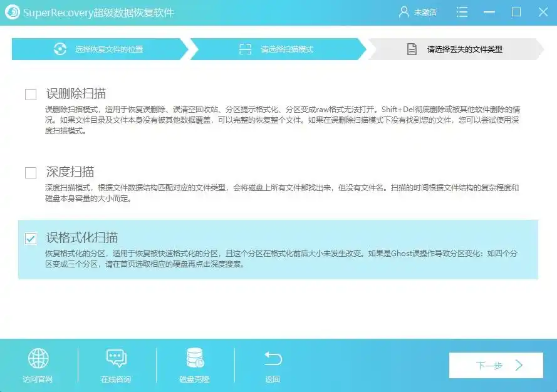Click the SuperRecovery logo icon
This screenshot has height=392, width=557.
pyautogui.click(x=13, y=11)
